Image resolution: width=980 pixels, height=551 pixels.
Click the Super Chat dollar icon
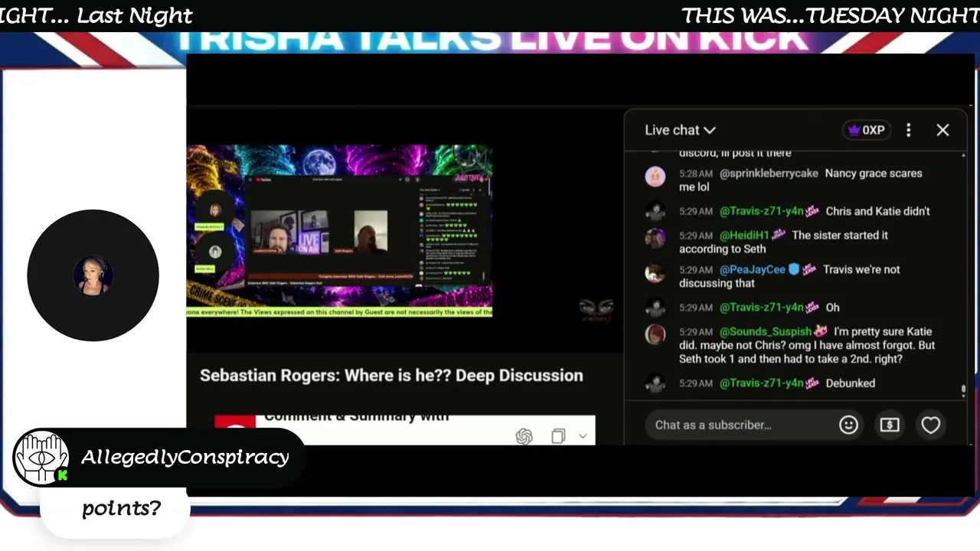(x=890, y=425)
